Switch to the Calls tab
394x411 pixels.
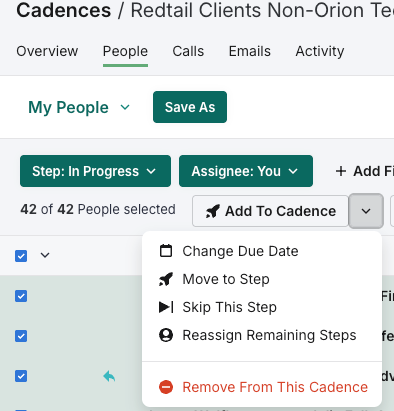[188, 51]
